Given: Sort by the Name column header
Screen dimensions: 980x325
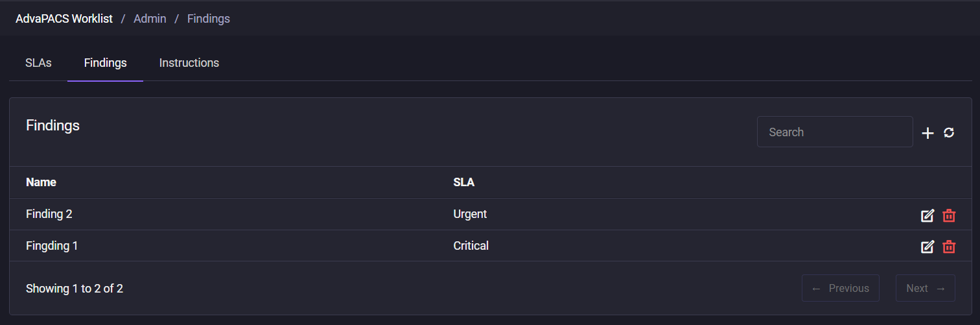Looking at the screenshot, I should click(41, 182).
